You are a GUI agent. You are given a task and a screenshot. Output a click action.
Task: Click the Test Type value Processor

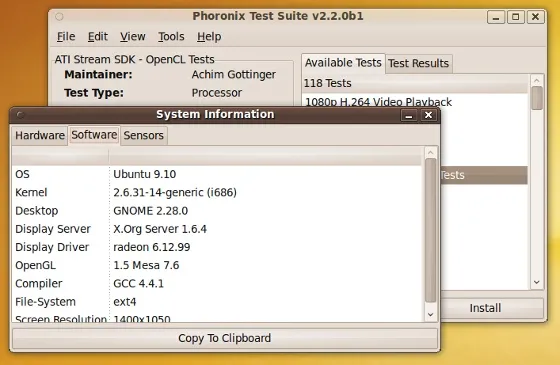coord(217,93)
